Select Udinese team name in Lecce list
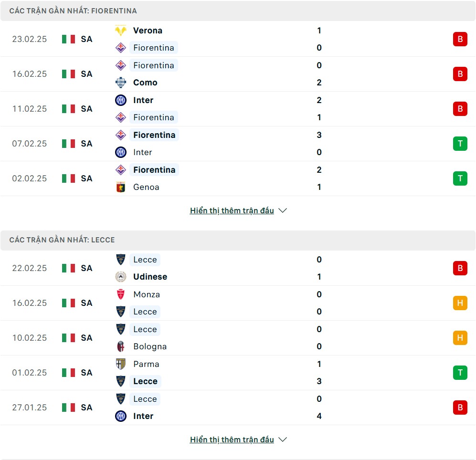 click(x=150, y=277)
